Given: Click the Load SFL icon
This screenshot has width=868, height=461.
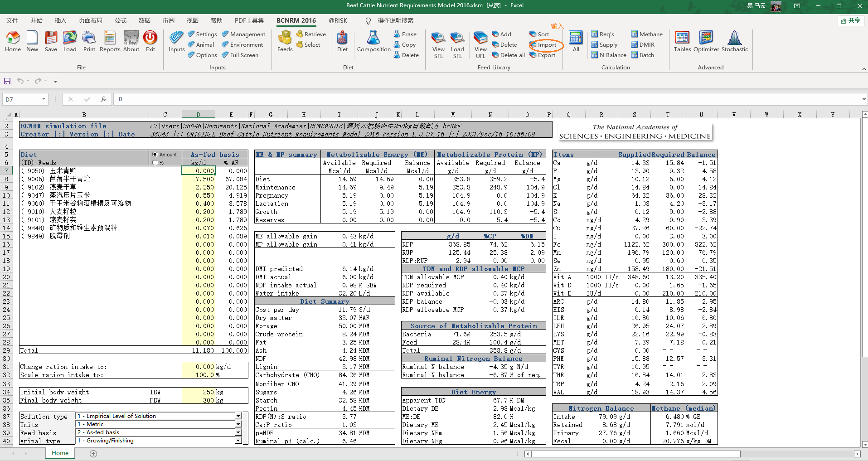Looking at the screenshot, I should (457, 45).
